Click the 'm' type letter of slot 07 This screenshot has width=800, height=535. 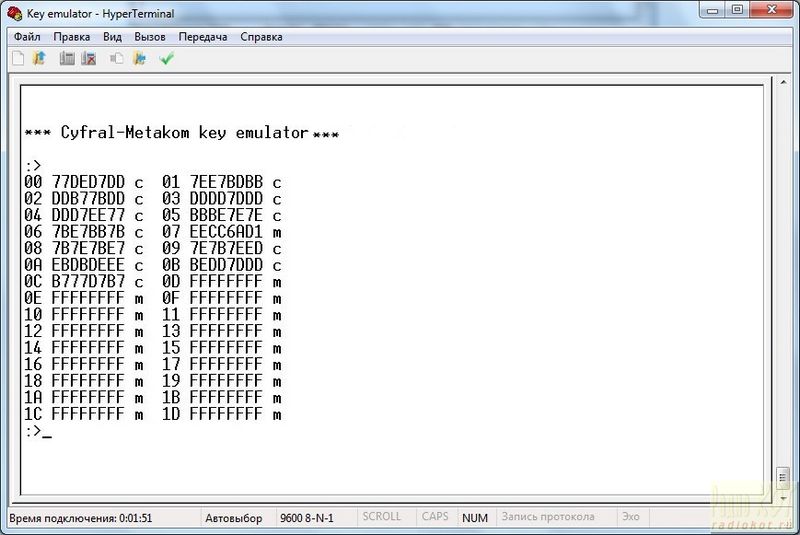(277, 234)
